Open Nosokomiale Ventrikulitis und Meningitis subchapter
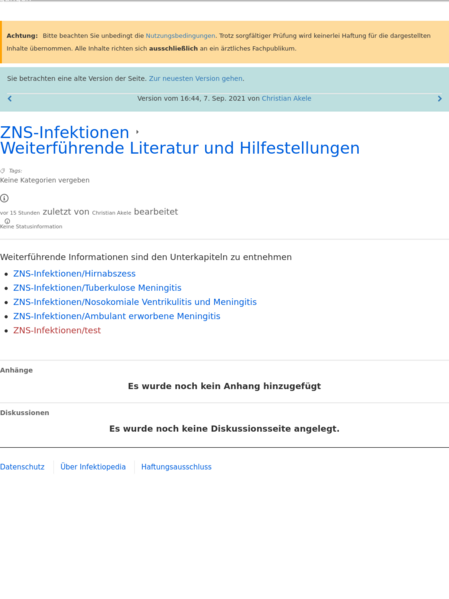This screenshot has height=599, width=449. coord(135,302)
